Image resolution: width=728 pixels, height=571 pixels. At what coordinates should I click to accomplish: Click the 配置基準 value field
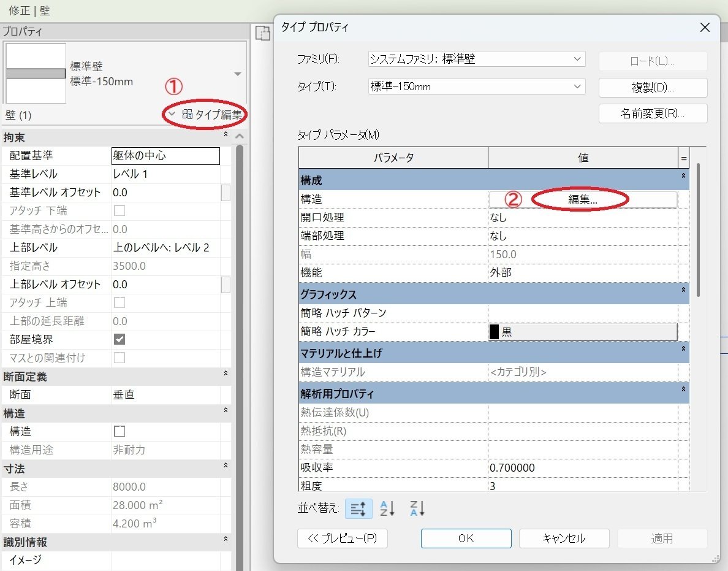[165, 156]
